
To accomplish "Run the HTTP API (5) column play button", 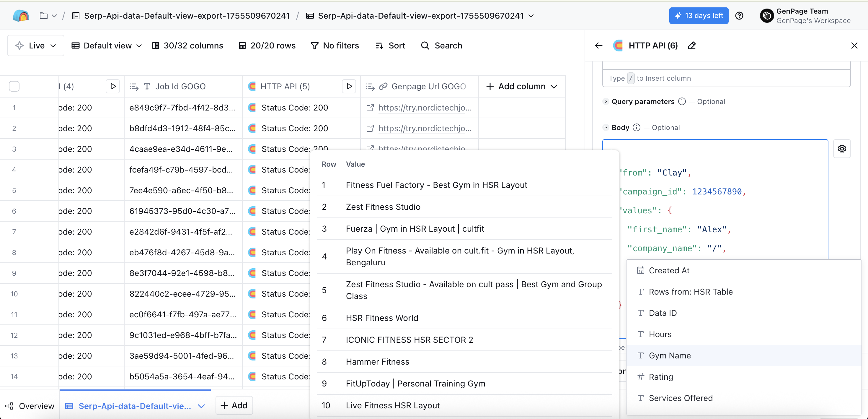I will point(349,86).
